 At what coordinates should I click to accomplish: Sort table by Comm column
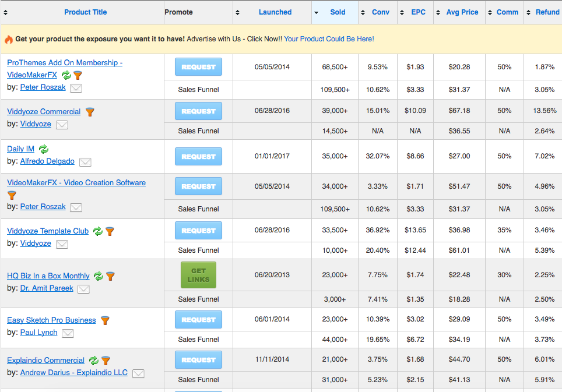(507, 12)
